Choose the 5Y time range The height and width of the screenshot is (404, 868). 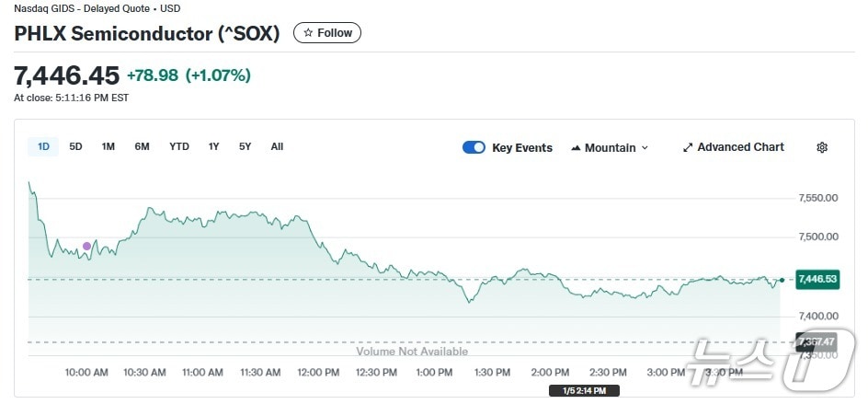coord(246,146)
